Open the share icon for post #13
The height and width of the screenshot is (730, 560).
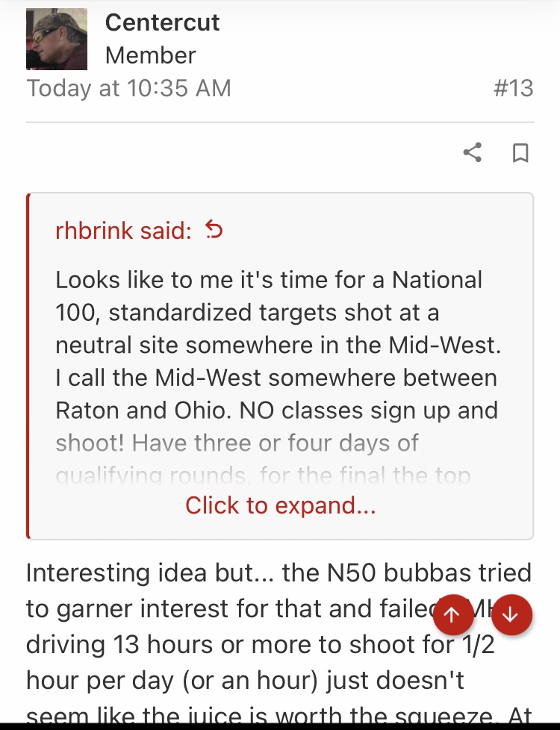[x=473, y=152]
